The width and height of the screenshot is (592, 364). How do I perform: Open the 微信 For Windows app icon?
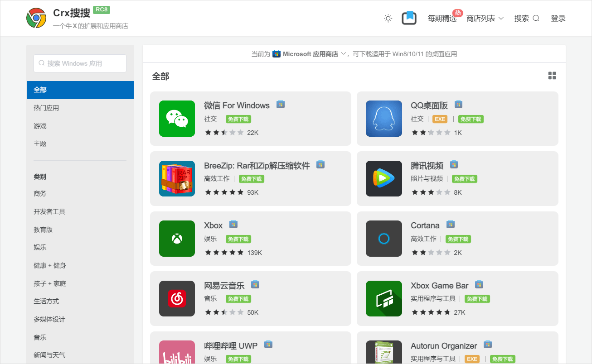[177, 119]
